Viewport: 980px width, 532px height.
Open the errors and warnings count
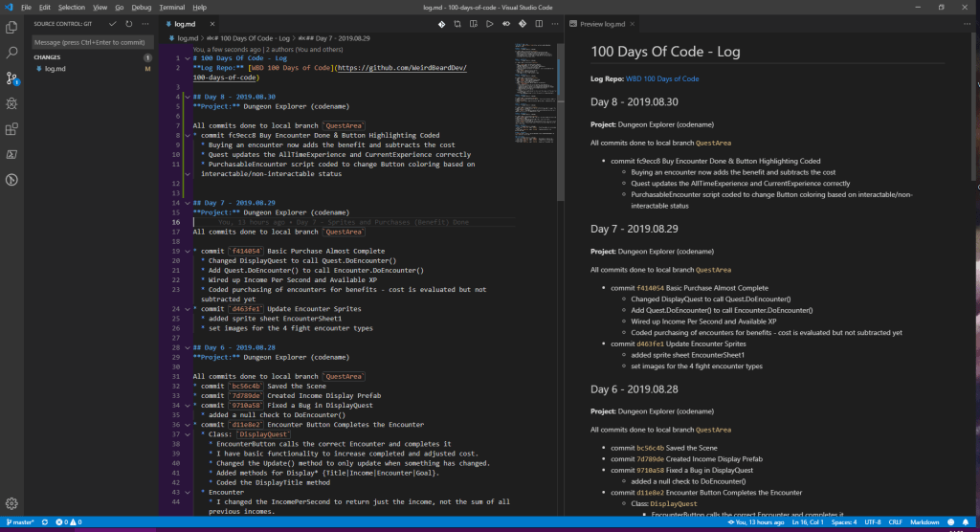[x=68, y=522]
